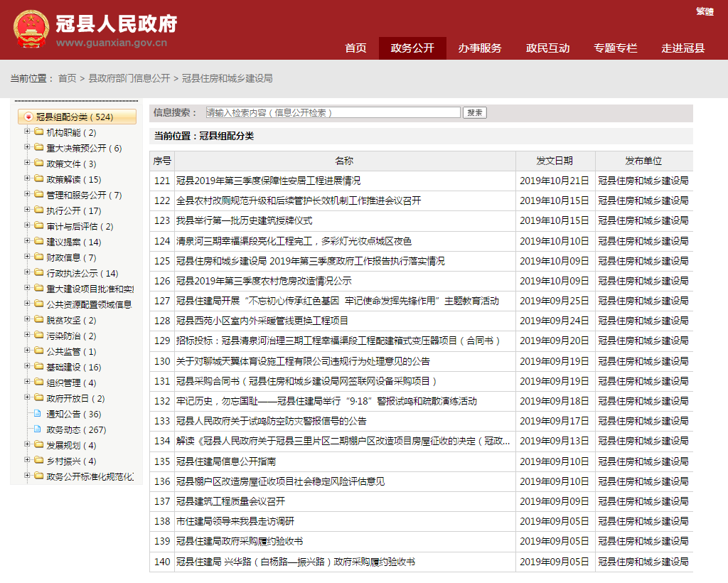Click folder icon beside 脱贫攻坚
The height and width of the screenshot is (583, 728).
[x=39, y=319]
